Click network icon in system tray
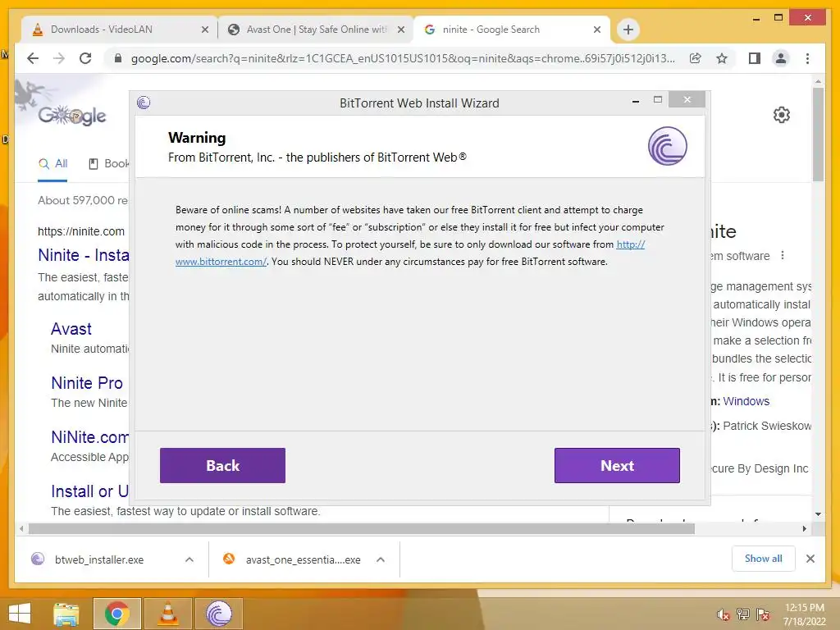This screenshot has width=840, height=630. [x=743, y=614]
